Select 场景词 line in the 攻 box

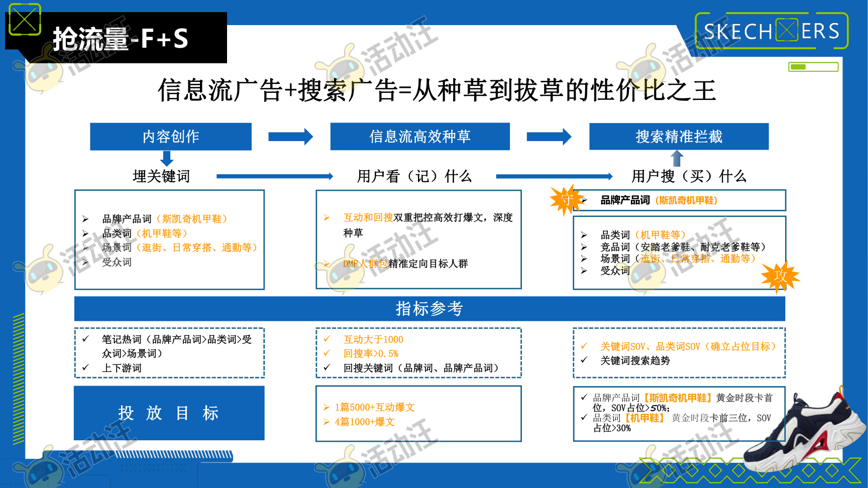pyautogui.click(x=678, y=259)
